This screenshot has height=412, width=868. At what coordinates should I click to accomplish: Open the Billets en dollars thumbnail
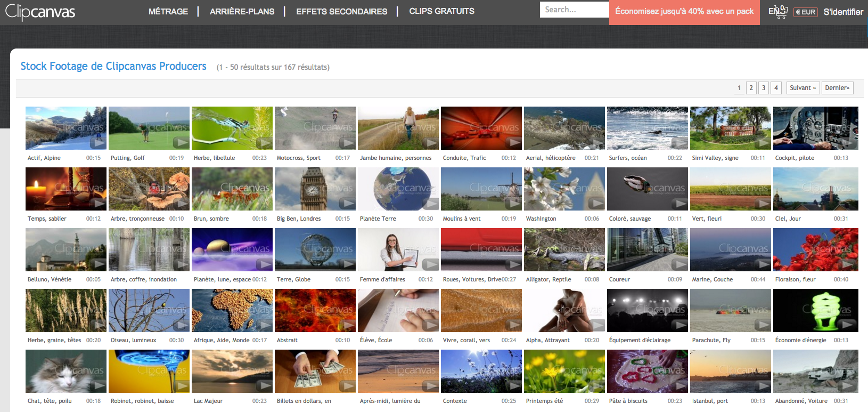click(315, 371)
